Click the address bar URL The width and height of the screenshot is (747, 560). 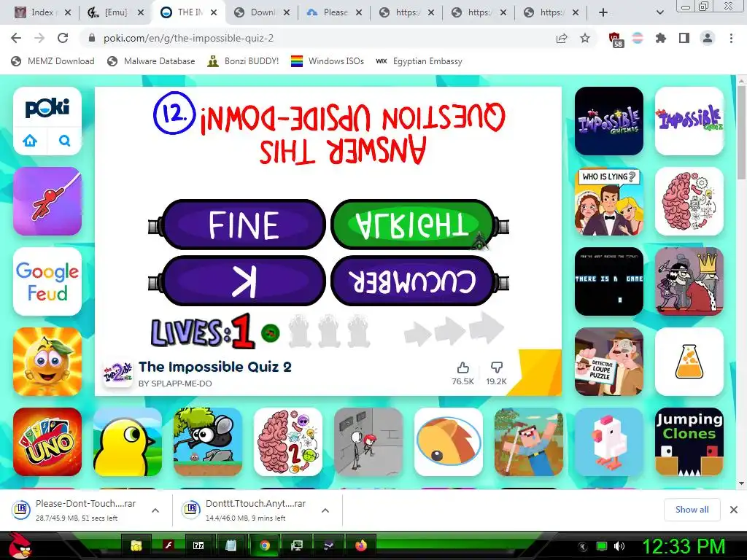pos(189,38)
